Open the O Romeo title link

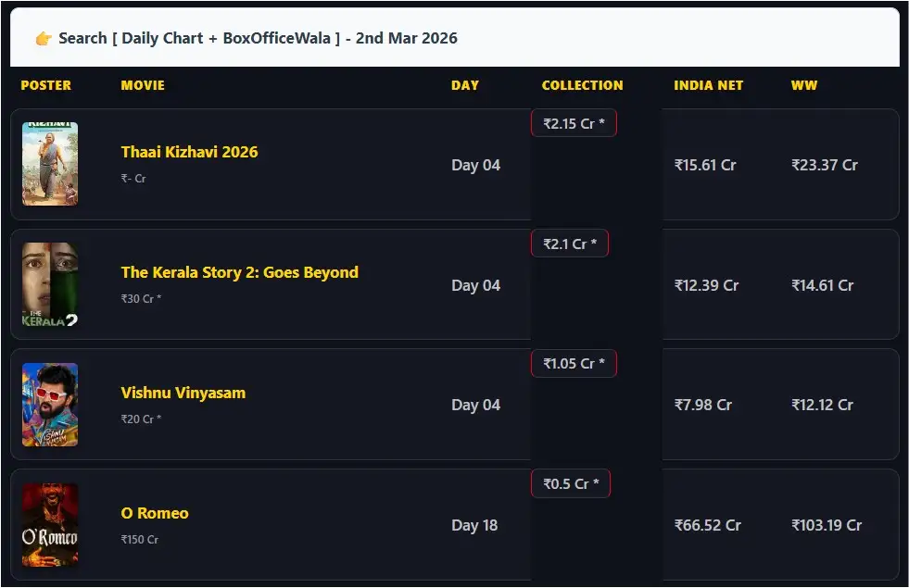pyautogui.click(x=154, y=513)
